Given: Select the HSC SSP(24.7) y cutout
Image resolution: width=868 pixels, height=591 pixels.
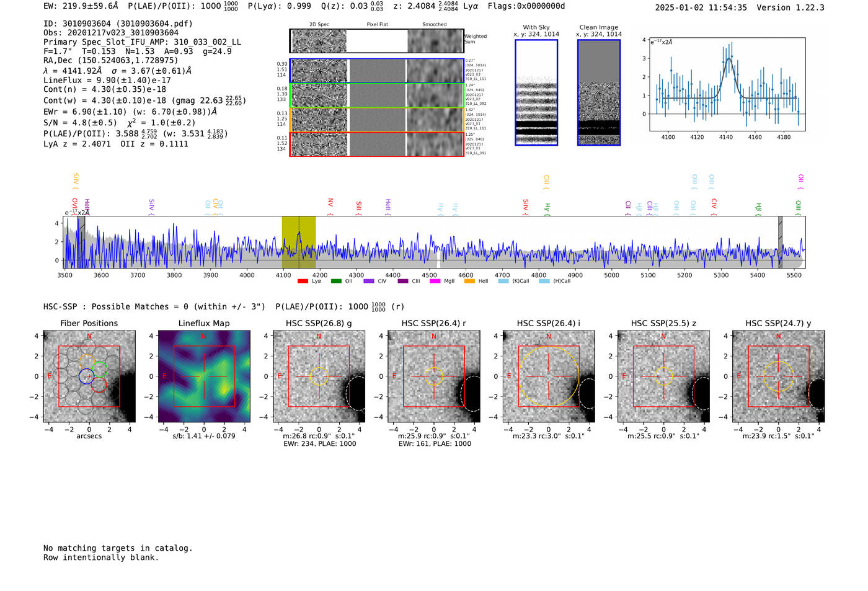Looking at the screenshot, I should tap(779, 376).
